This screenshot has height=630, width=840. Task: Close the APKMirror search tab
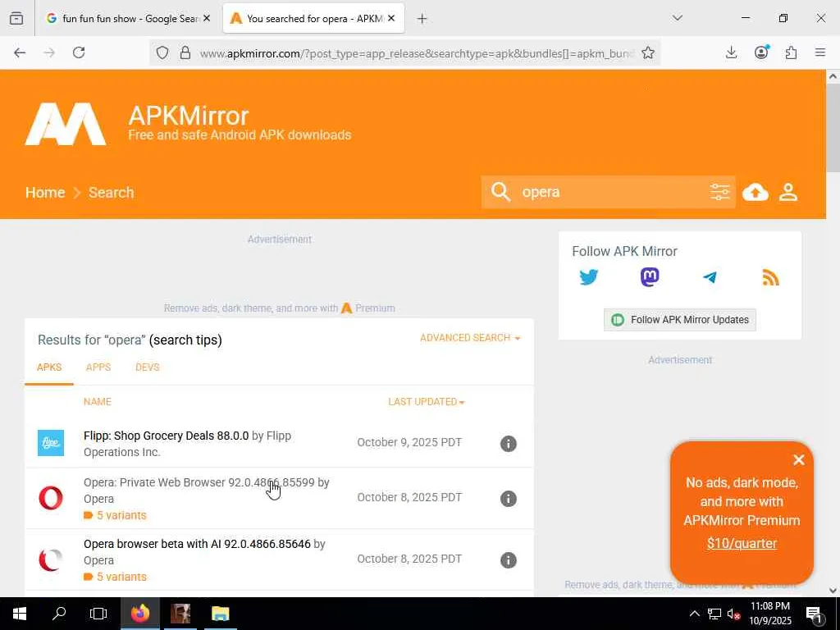point(391,18)
